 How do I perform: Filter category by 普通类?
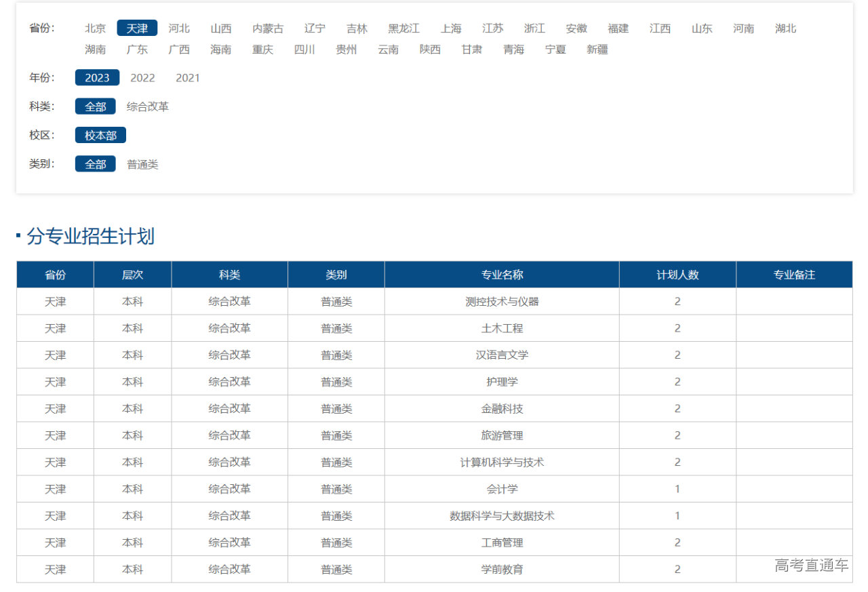coord(142,165)
